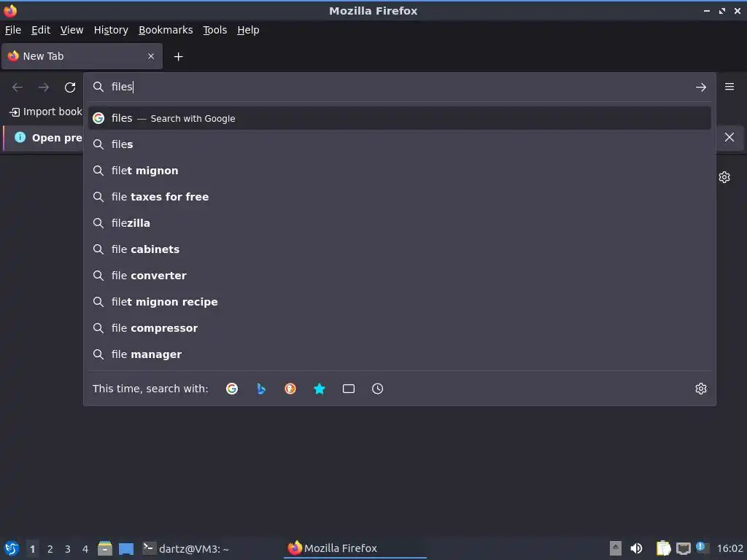
Task: Open the Help menu
Action: pos(248,30)
